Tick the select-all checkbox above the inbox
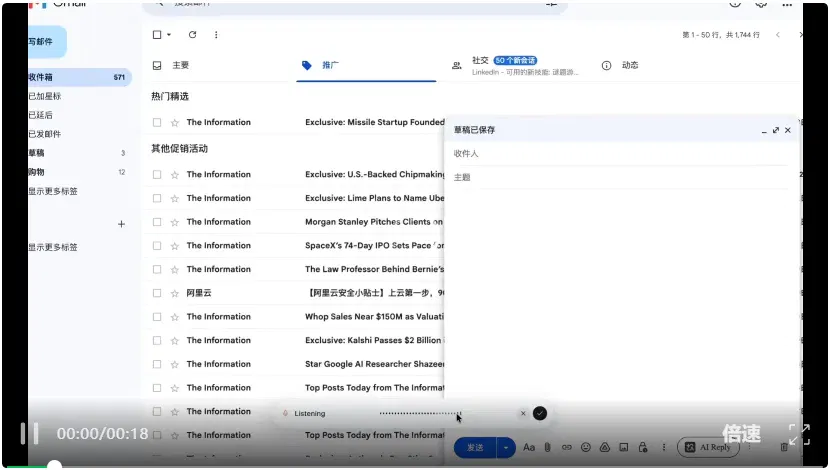 (x=157, y=34)
